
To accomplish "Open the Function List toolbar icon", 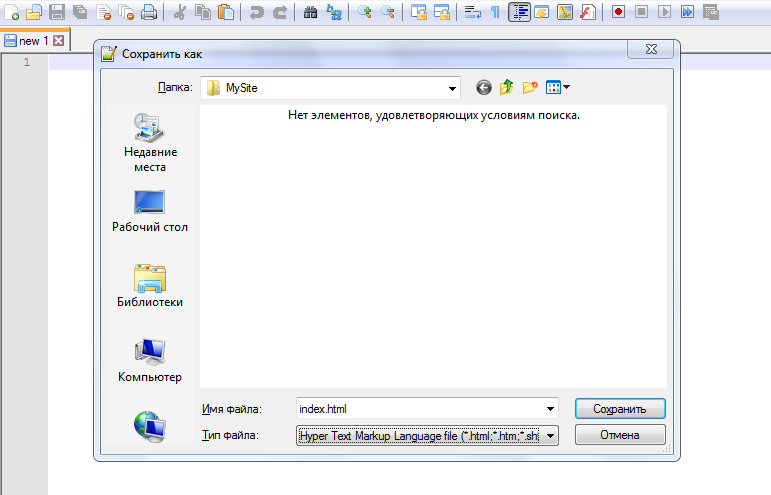I will [588, 11].
